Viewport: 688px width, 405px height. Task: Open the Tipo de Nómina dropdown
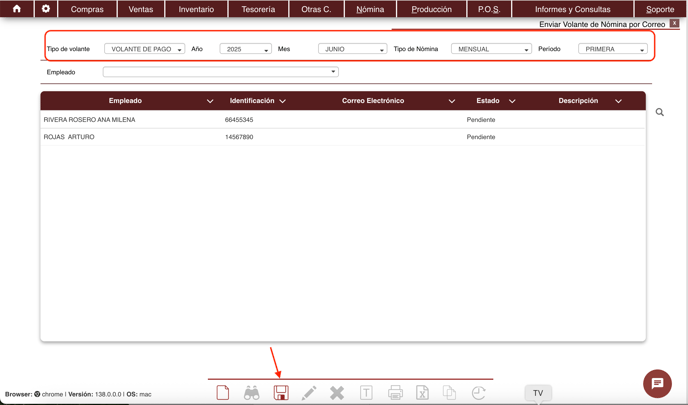491,49
